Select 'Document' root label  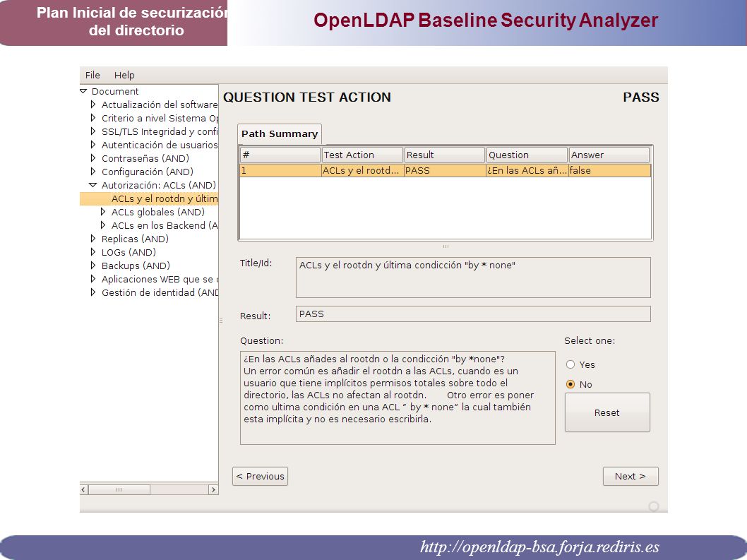tap(115, 92)
